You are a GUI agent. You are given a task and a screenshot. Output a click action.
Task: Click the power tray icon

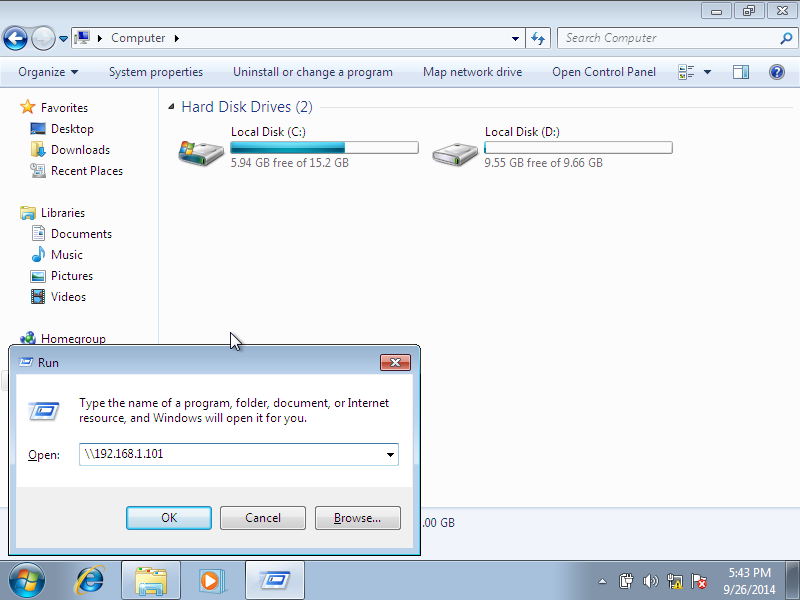coord(626,581)
